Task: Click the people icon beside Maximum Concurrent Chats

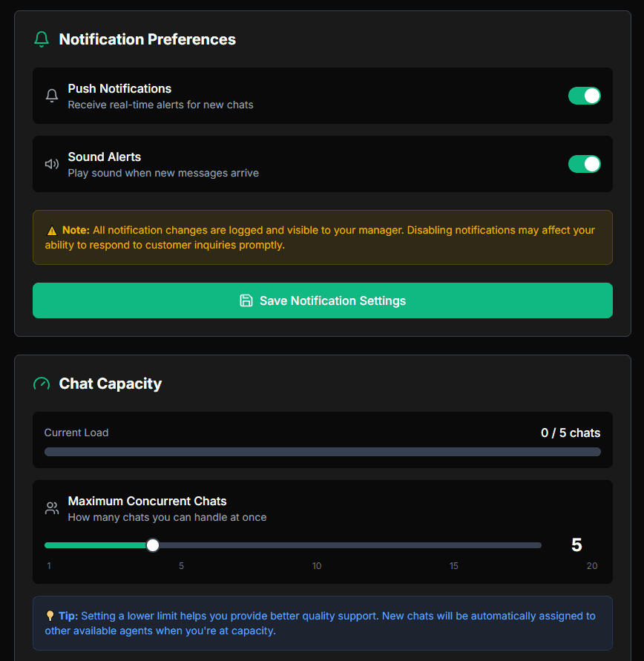Action: pos(52,508)
